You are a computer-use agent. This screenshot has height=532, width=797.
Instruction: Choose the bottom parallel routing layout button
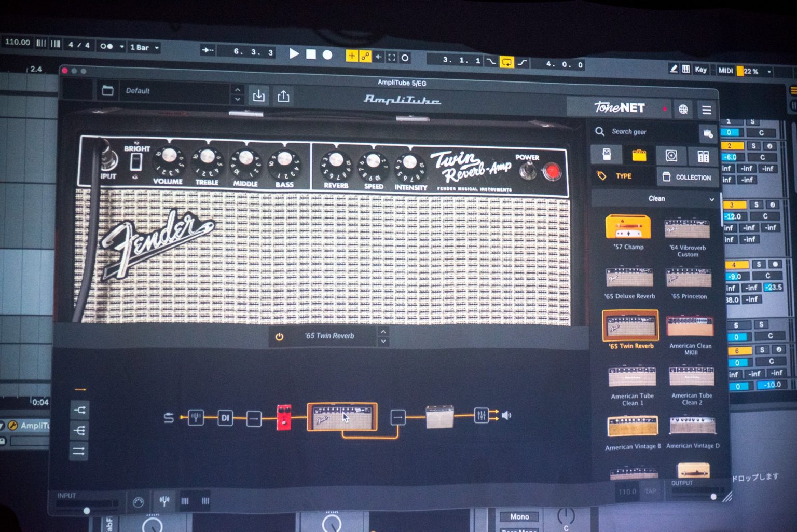pos(79,451)
